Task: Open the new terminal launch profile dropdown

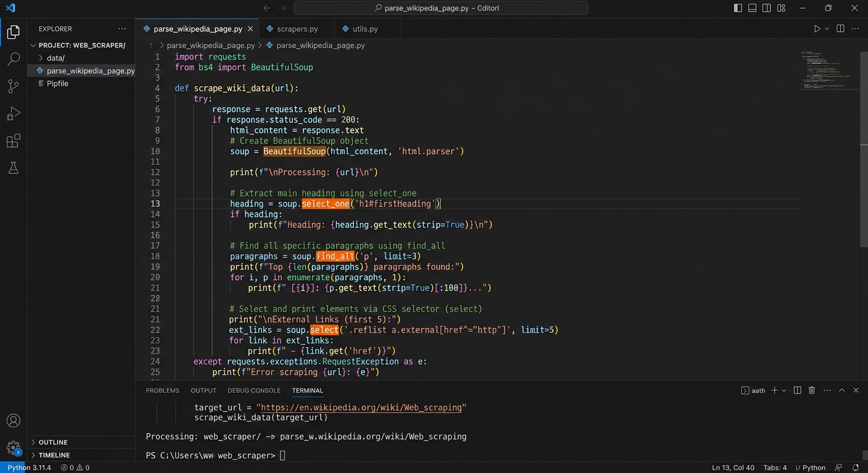Action: pos(784,390)
